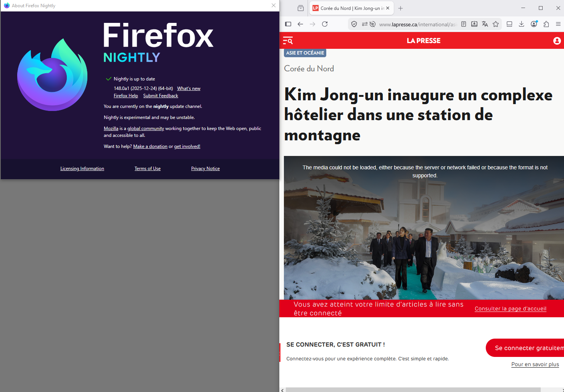This screenshot has height=392, width=564.
Task: Close the About Firefox Nightly dialog
Action: click(274, 5)
